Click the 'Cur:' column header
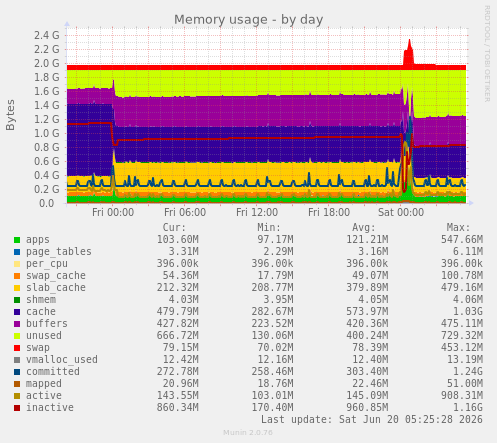 click(x=174, y=228)
